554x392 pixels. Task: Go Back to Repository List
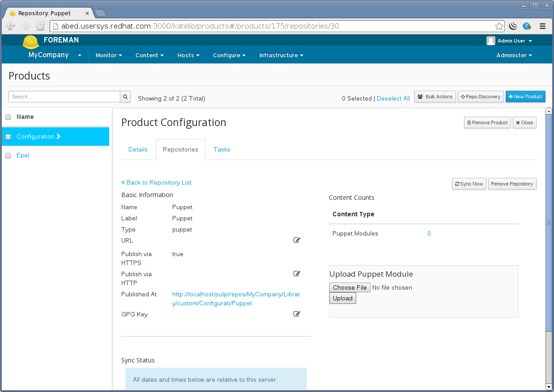point(156,182)
